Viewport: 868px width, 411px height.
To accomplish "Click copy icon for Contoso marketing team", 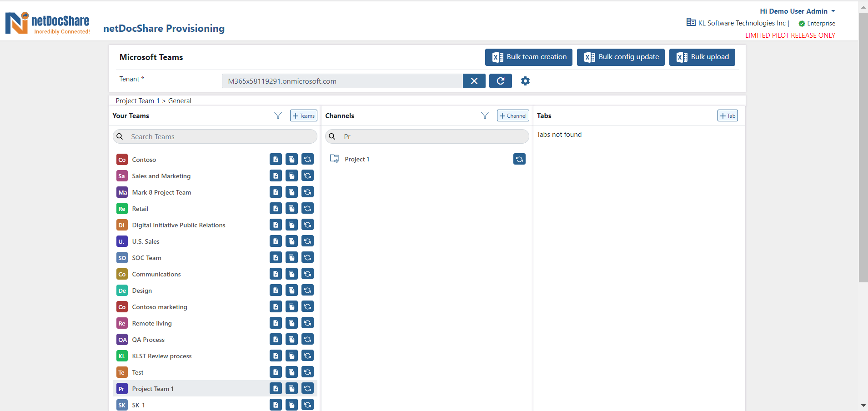I will coord(291,306).
